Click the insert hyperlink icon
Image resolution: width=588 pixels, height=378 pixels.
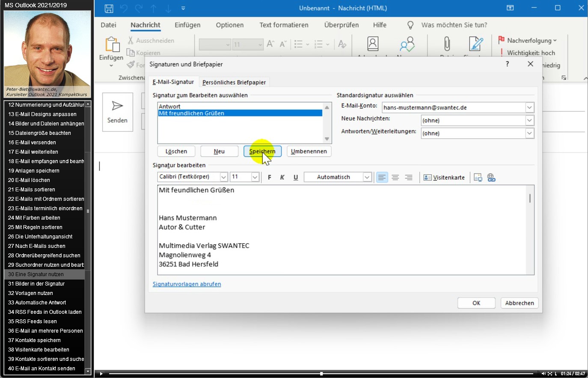491,177
